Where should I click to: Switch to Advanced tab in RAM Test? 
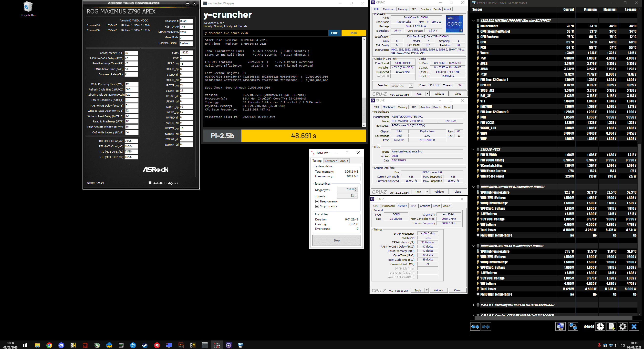[331, 161]
